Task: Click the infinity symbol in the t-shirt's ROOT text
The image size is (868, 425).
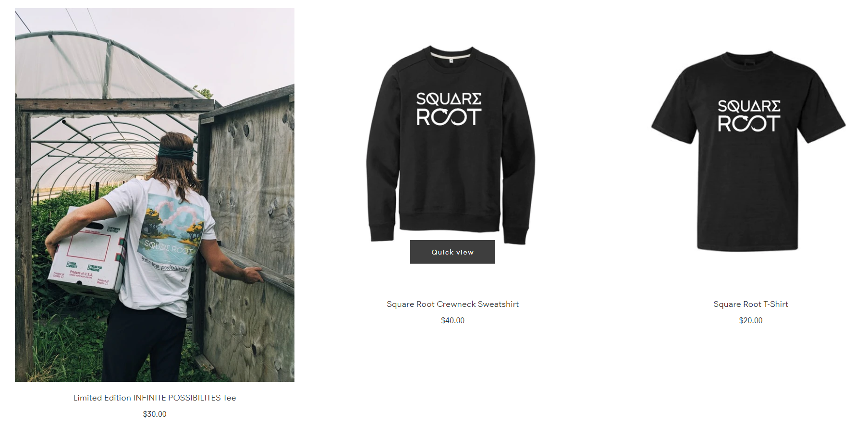Action: [x=749, y=124]
